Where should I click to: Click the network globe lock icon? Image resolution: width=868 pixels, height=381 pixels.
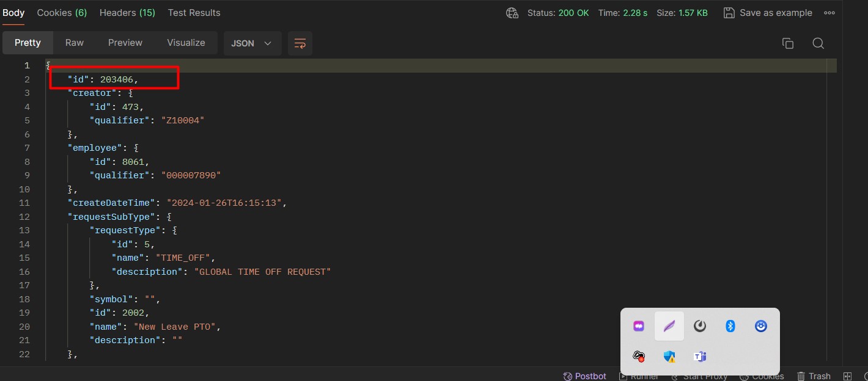[512, 13]
